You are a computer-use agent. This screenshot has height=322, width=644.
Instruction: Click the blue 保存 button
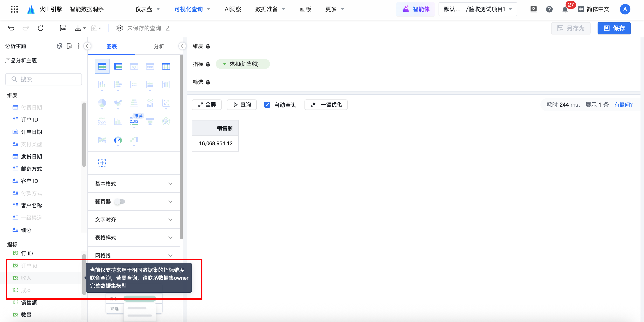614,28
